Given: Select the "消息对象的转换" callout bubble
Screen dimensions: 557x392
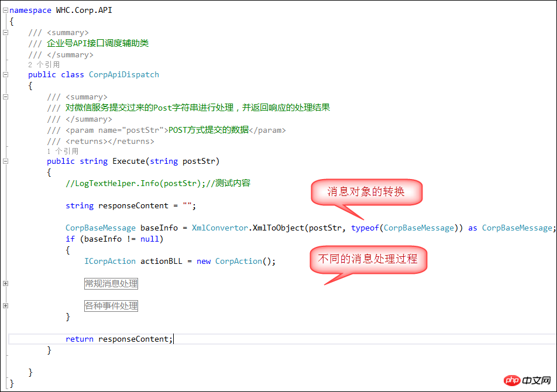Looking at the screenshot, I should pos(366,192).
